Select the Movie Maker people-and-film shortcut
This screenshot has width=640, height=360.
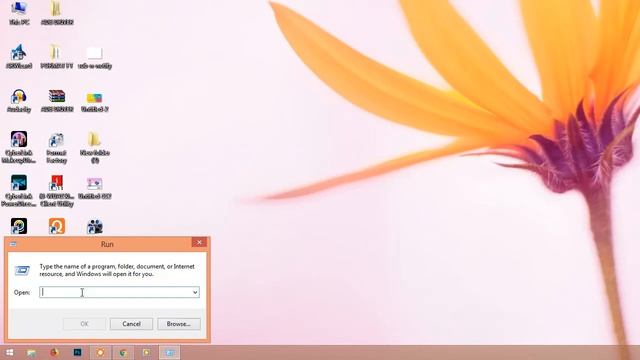click(x=95, y=226)
